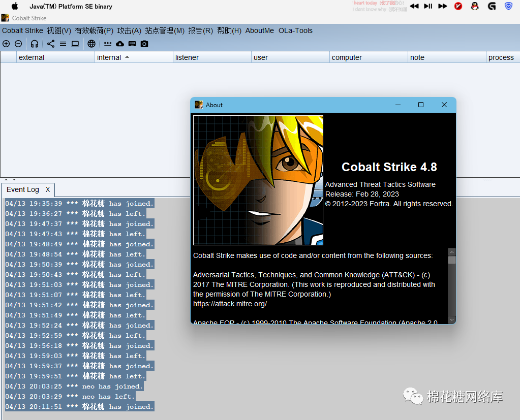Maximize the About dialog

click(x=421, y=105)
